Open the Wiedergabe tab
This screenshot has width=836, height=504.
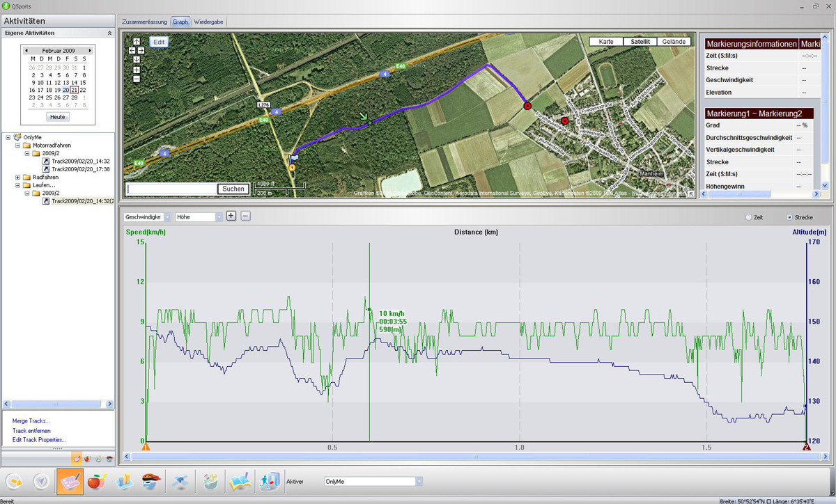[x=208, y=22]
